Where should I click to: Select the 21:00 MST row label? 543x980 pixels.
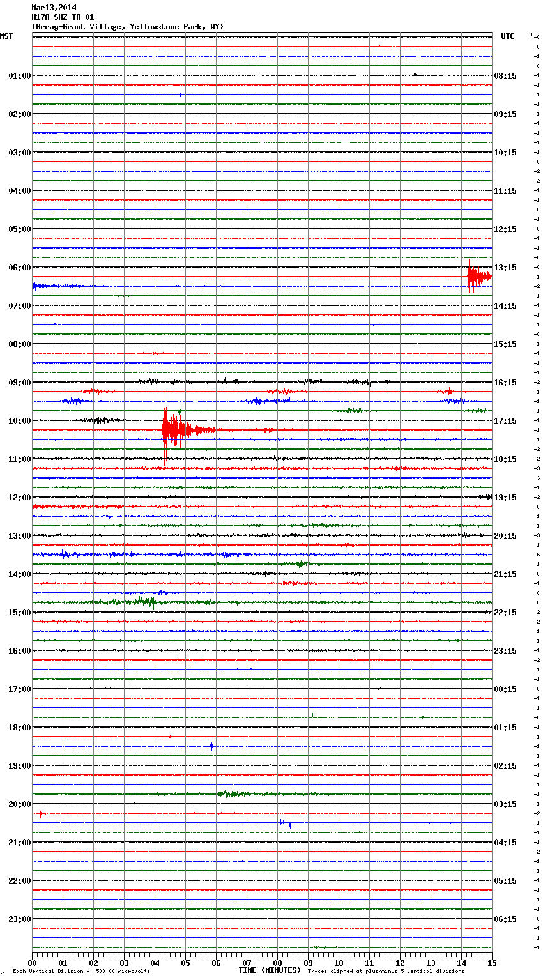pos(20,843)
